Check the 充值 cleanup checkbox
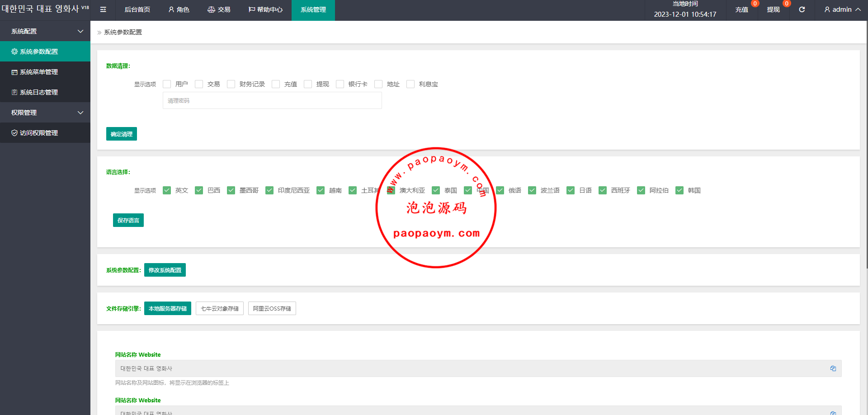The image size is (868, 415). pos(276,84)
